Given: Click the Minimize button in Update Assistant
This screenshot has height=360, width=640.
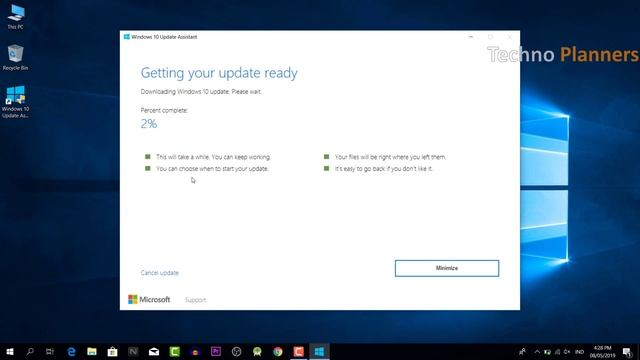Looking at the screenshot, I should click(447, 268).
